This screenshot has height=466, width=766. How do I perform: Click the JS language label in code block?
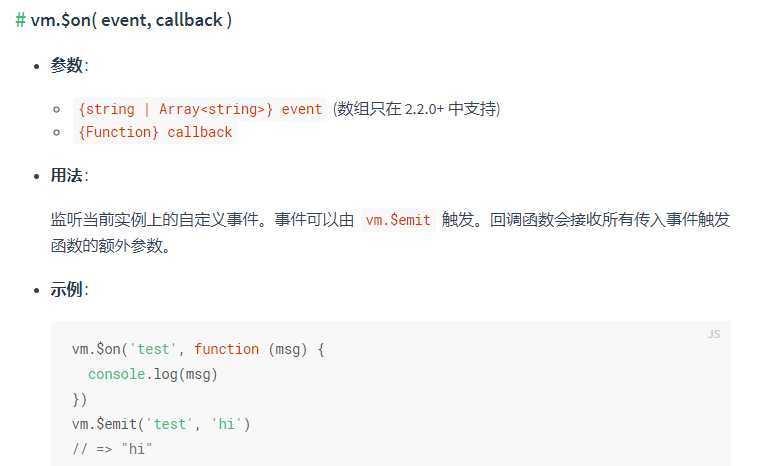pos(714,334)
